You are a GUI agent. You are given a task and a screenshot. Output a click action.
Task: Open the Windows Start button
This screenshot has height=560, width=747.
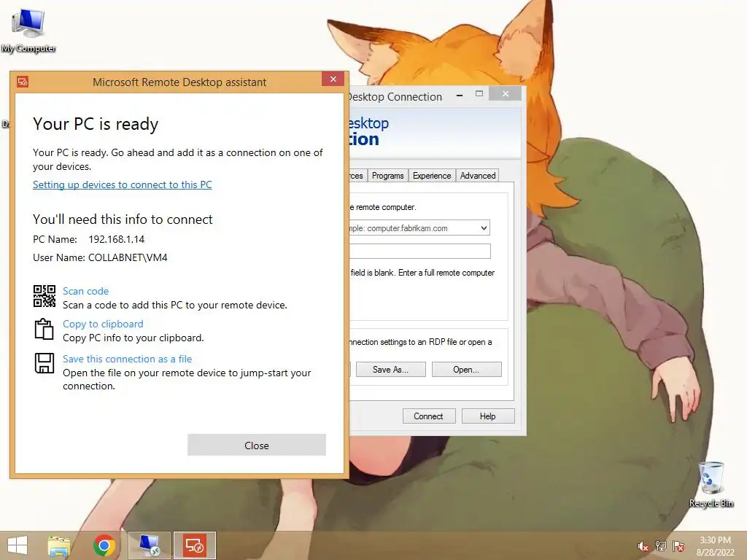[x=18, y=545]
